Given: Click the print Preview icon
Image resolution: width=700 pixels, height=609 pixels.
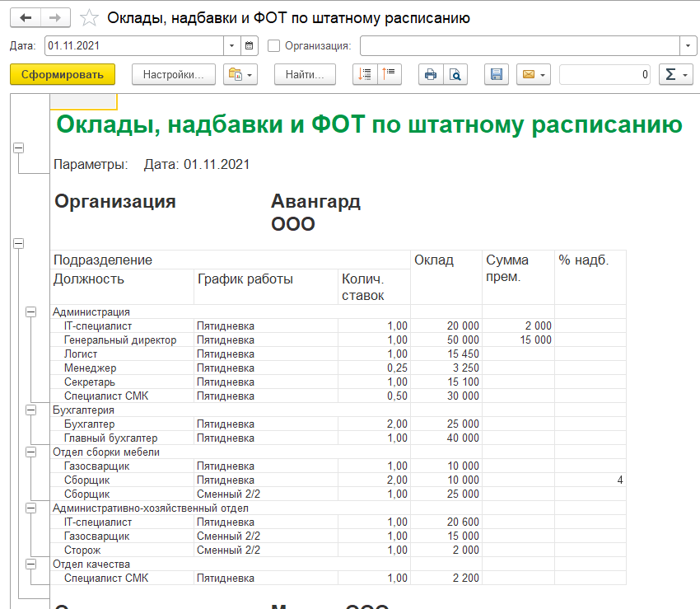Looking at the screenshot, I should pos(455,74).
